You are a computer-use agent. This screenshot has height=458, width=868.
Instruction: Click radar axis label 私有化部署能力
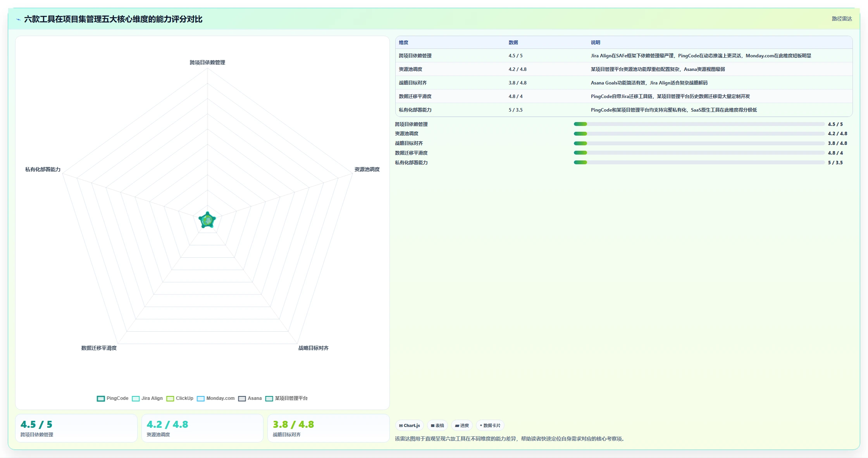coord(43,169)
